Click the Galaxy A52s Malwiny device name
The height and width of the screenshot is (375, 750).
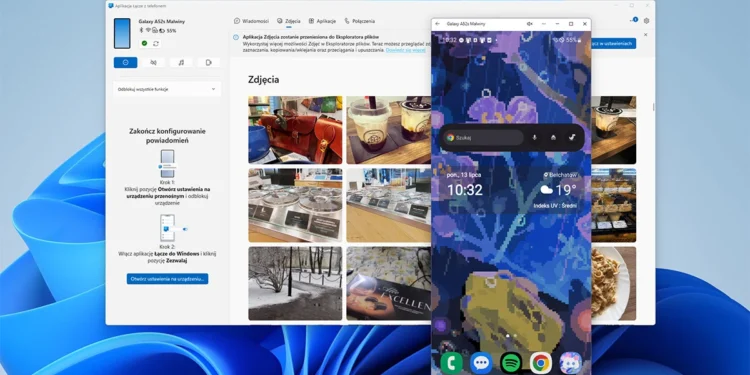click(162, 22)
